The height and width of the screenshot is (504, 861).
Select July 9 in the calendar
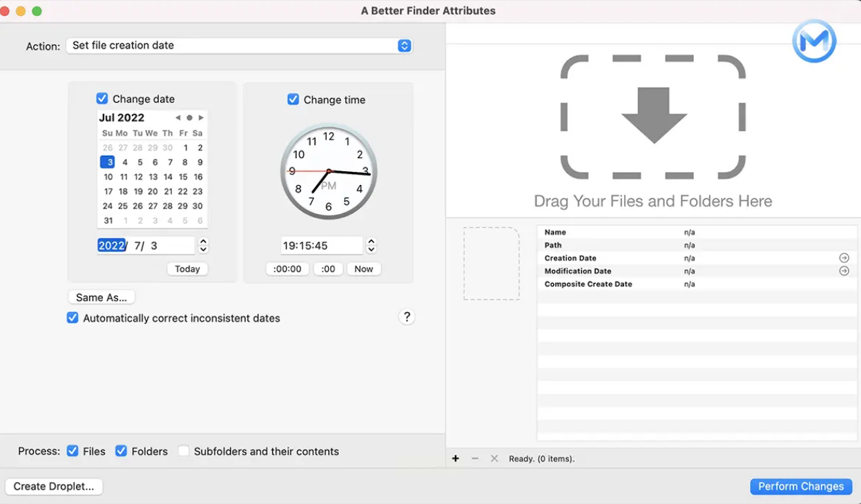(200, 162)
